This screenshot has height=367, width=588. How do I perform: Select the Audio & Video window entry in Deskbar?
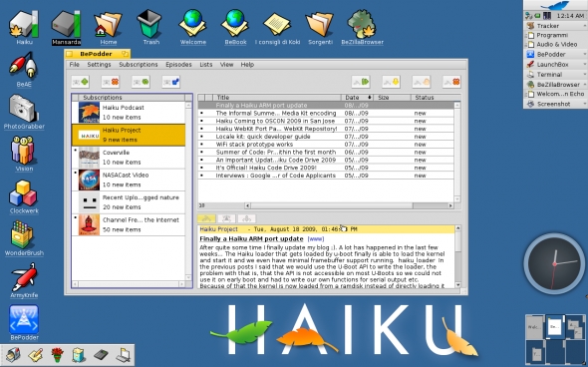pyautogui.click(x=556, y=44)
